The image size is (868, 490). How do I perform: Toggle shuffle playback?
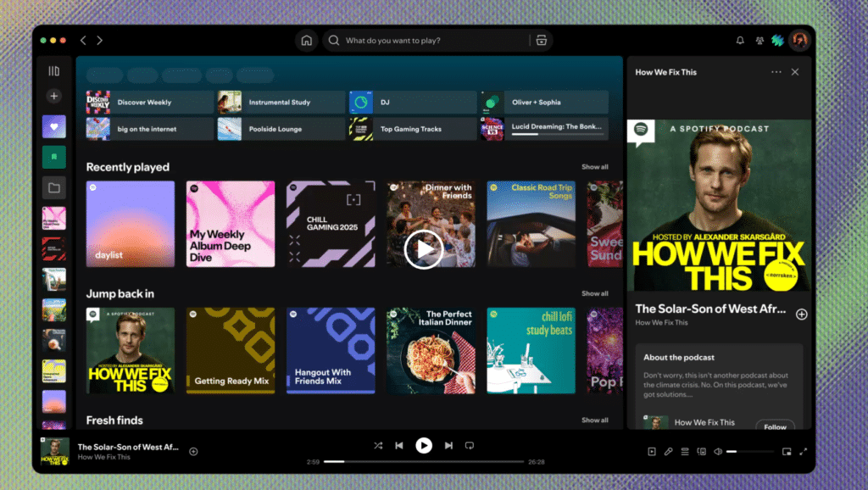pyautogui.click(x=378, y=446)
